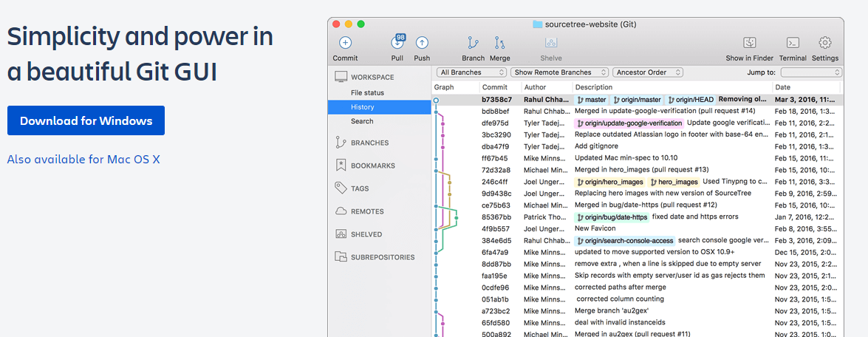Select commit 72d32a8 Merged in hero_images

tap(638, 170)
